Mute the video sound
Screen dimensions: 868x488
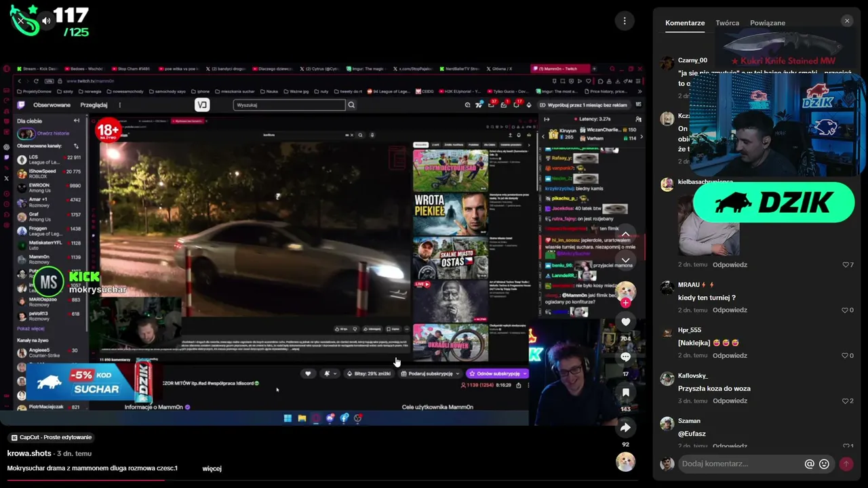click(x=46, y=21)
